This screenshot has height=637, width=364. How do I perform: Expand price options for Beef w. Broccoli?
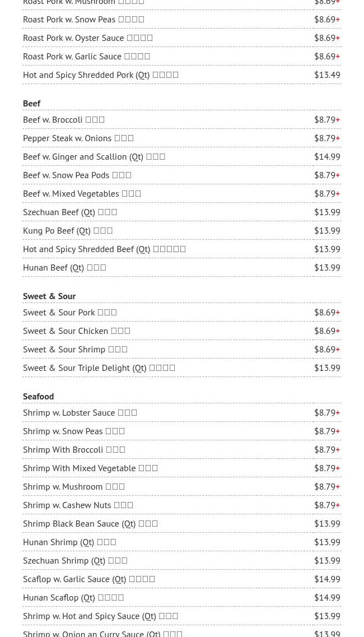tap(338, 119)
